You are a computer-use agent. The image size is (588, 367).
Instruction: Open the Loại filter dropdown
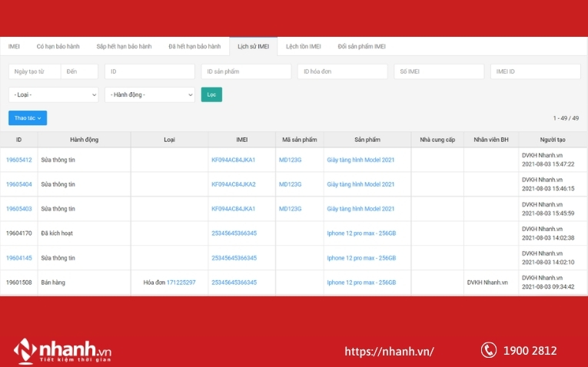[53, 94]
